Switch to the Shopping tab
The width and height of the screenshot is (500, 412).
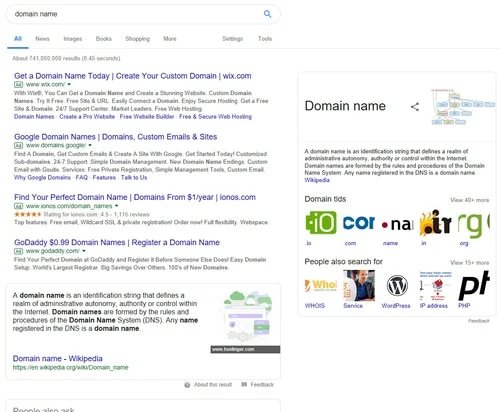point(138,39)
